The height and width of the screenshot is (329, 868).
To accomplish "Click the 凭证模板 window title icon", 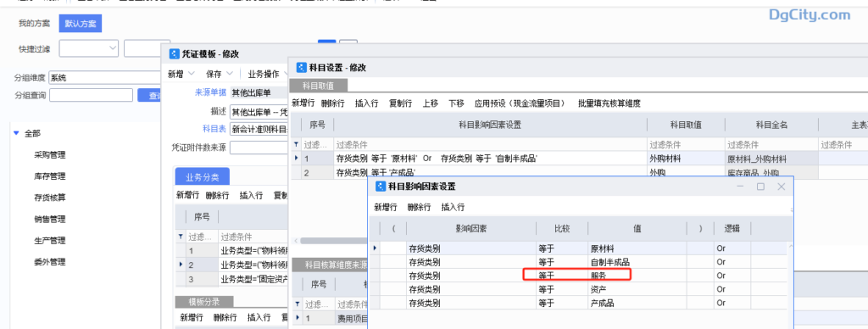I will click(x=174, y=53).
